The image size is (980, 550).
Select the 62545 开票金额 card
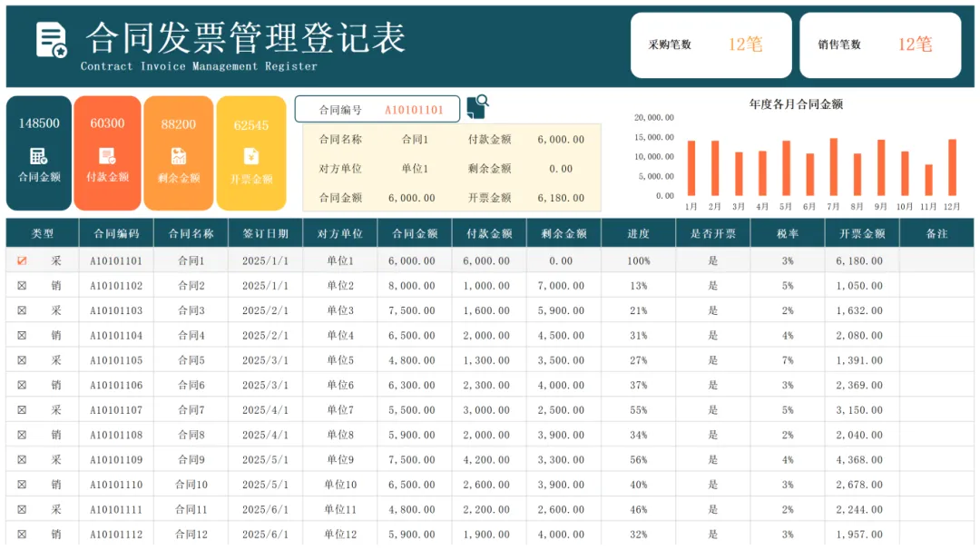[251, 153]
